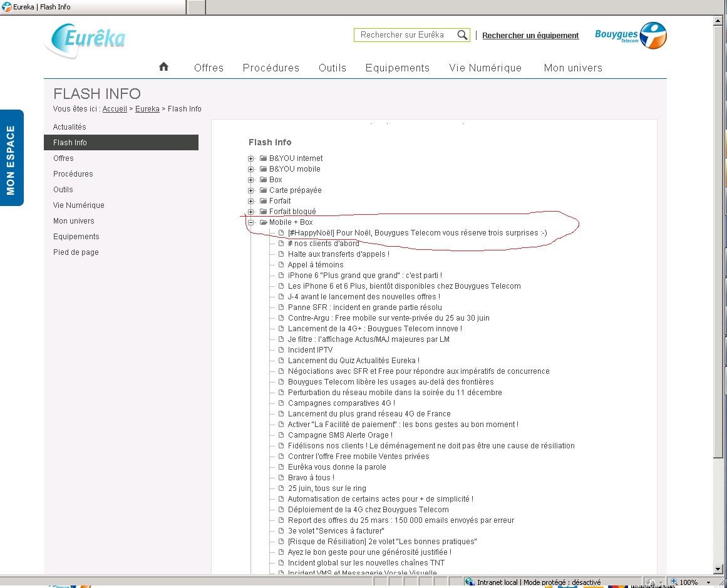This screenshot has height=588, width=727.
Task: Click the Intranet local zone icon
Action: (470, 582)
